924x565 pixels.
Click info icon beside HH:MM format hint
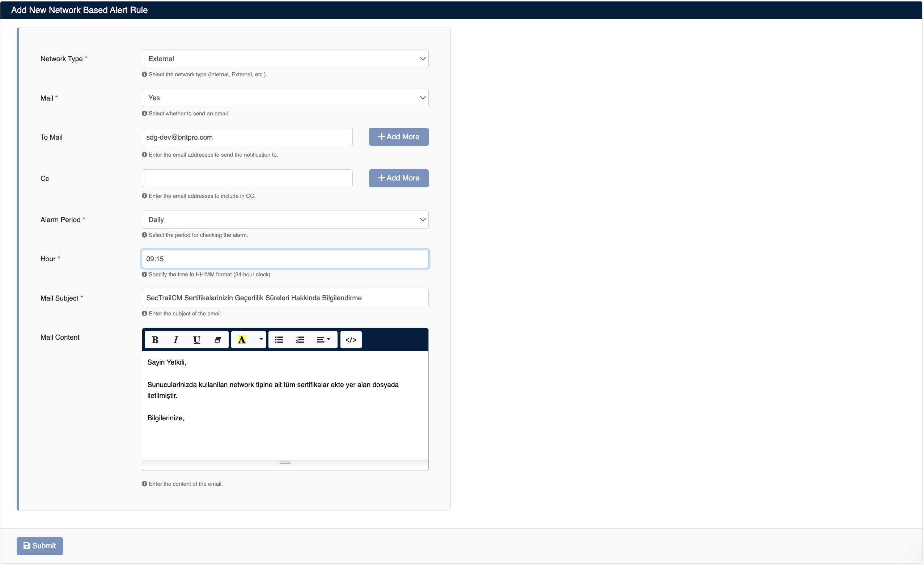click(144, 275)
